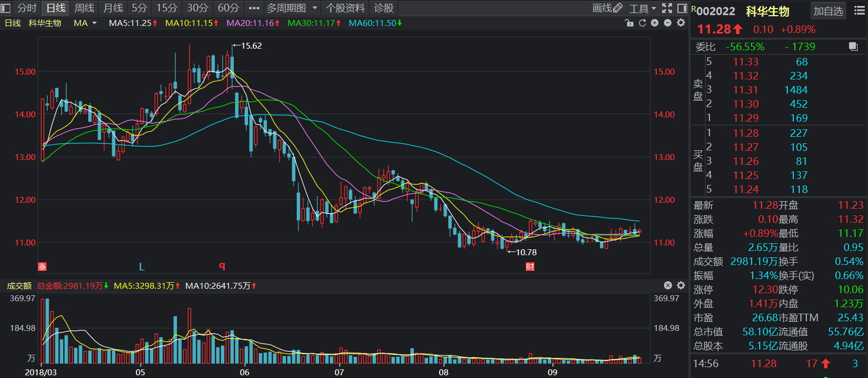Zoom in chart with plus icon

pyautogui.click(x=655, y=23)
